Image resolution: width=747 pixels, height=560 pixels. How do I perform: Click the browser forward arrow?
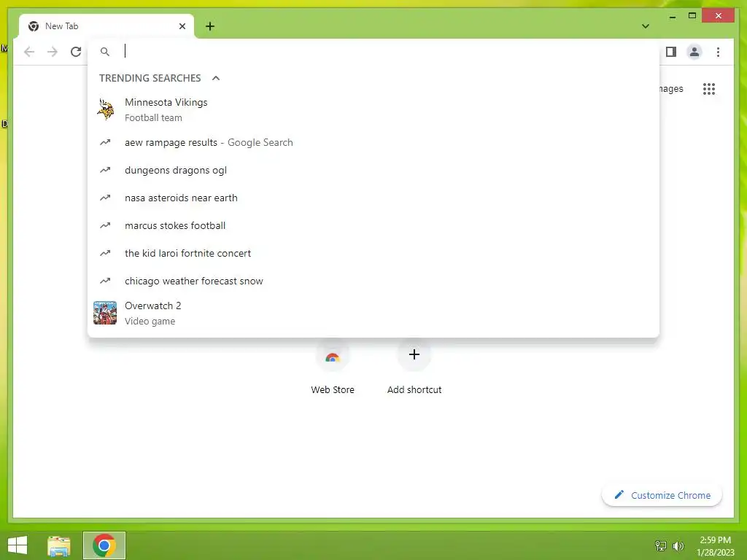click(x=53, y=52)
